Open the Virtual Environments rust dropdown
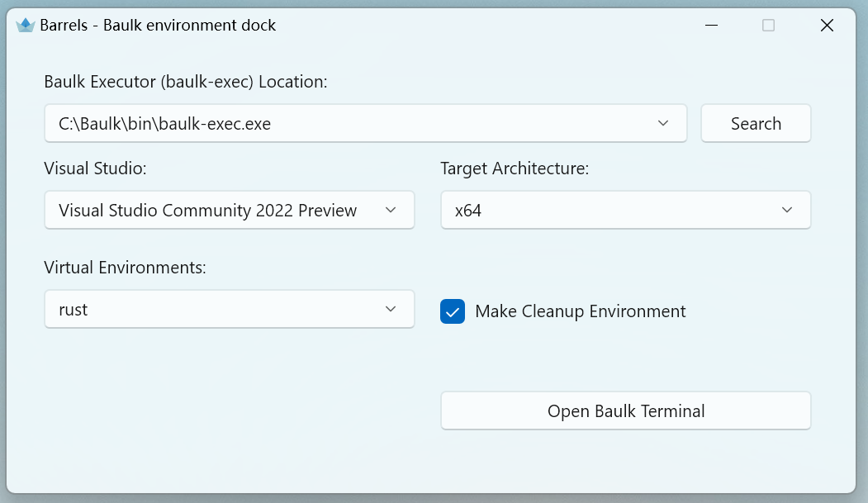The width and height of the screenshot is (868, 503). (x=229, y=310)
